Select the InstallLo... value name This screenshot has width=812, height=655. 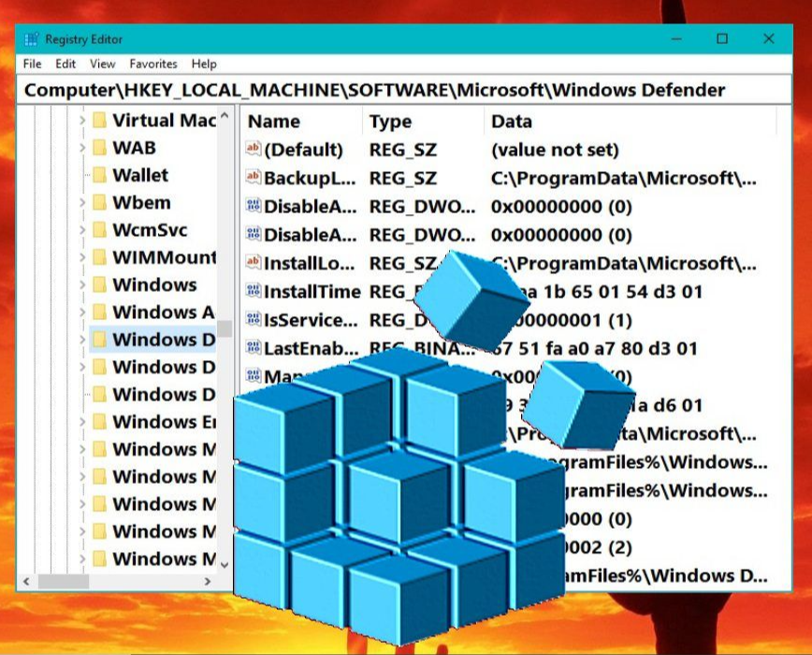(310, 263)
